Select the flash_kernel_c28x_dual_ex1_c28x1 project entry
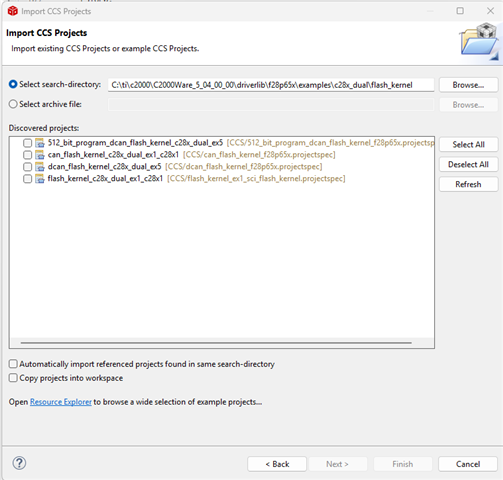Screen dimensions: 503x480 pos(105,179)
